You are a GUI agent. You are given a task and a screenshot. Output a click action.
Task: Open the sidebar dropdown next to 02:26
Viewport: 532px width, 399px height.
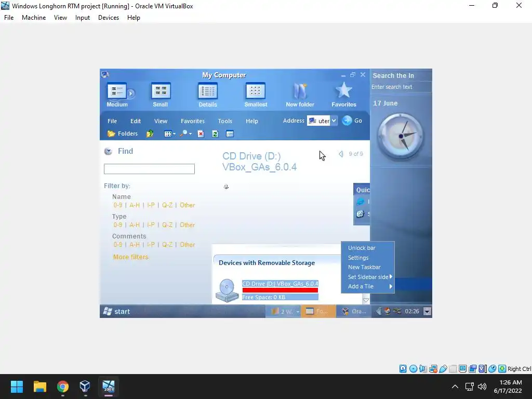[427, 311]
